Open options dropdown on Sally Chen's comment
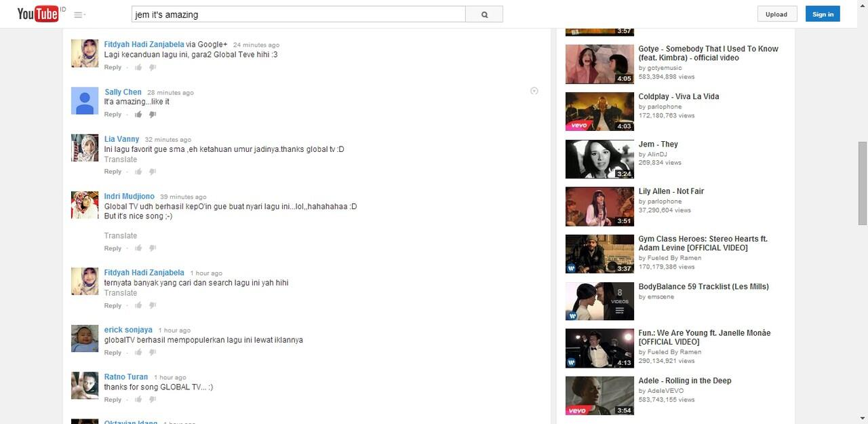The height and width of the screenshot is (424, 868). coord(534,91)
